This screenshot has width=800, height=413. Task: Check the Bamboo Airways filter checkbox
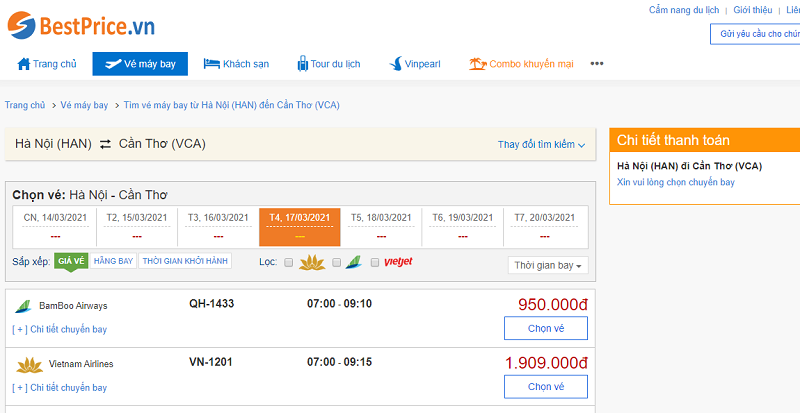(x=336, y=262)
